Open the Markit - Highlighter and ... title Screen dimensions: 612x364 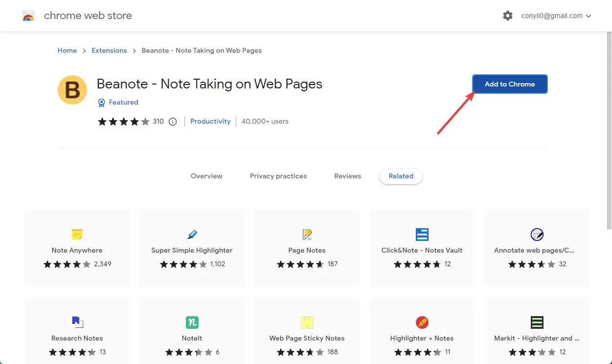[537, 338]
